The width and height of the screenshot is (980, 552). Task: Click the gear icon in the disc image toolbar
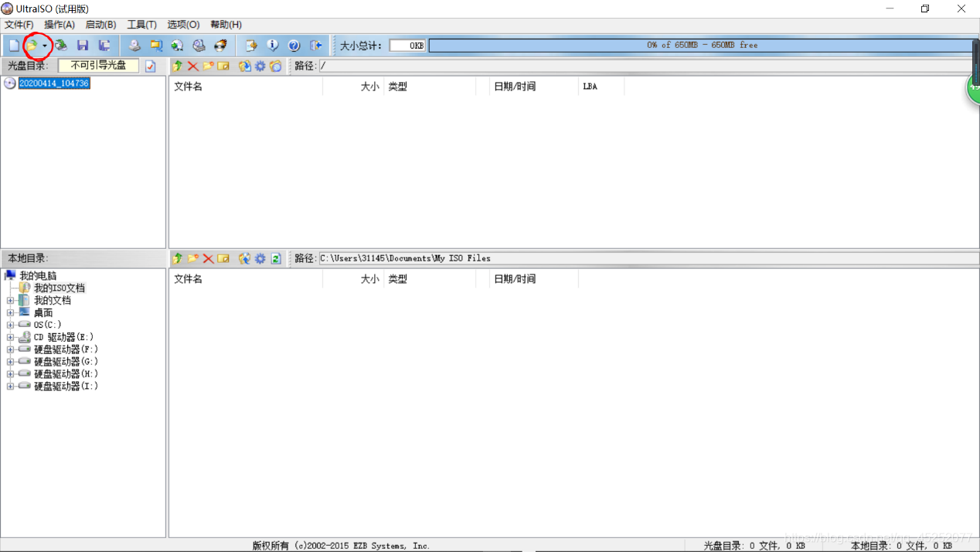click(x=260, y=66)
